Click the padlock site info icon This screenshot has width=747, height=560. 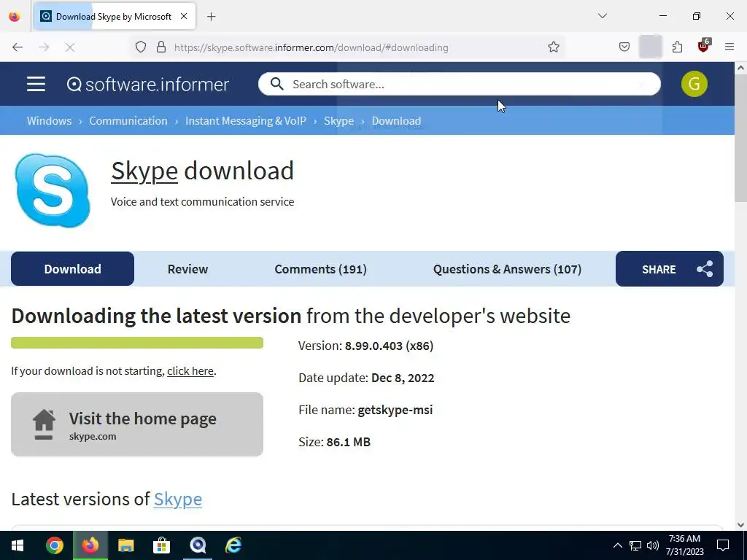click(161, 47)
